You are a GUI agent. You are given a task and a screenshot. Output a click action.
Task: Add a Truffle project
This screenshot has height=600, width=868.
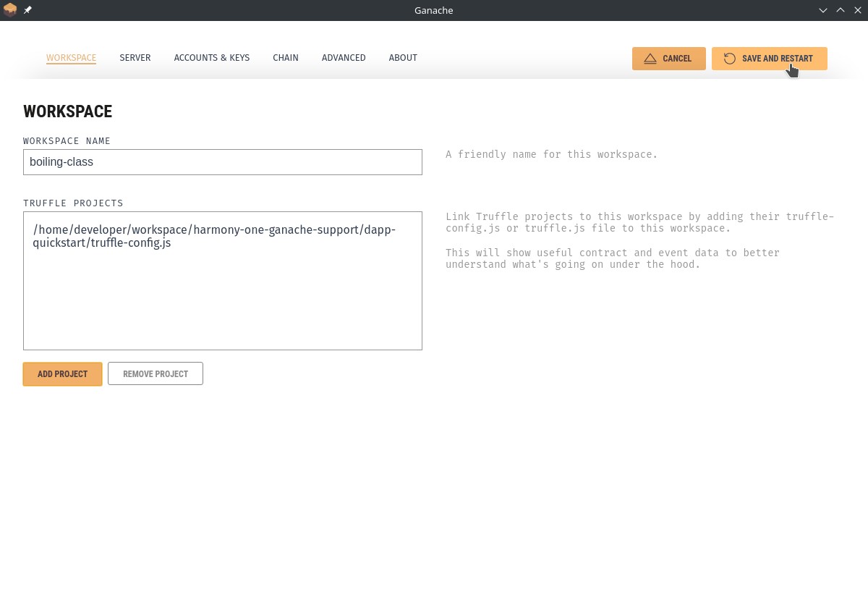pos(62,374)
